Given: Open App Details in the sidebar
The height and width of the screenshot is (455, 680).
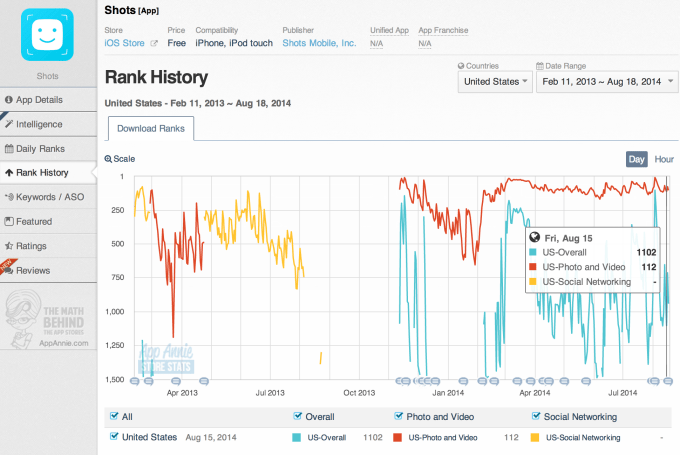Looking at the screenshot, I should point(40,100).
